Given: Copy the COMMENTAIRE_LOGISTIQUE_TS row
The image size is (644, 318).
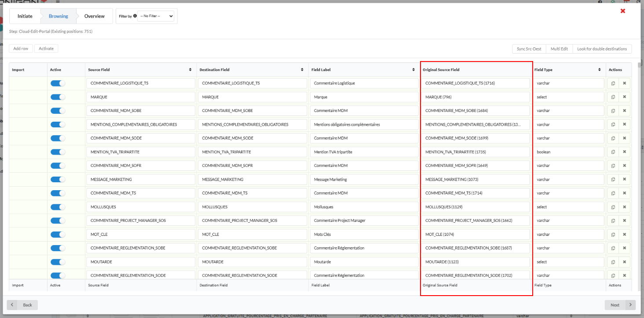Looking at the screenshot, I should click(x=613, y=83).
